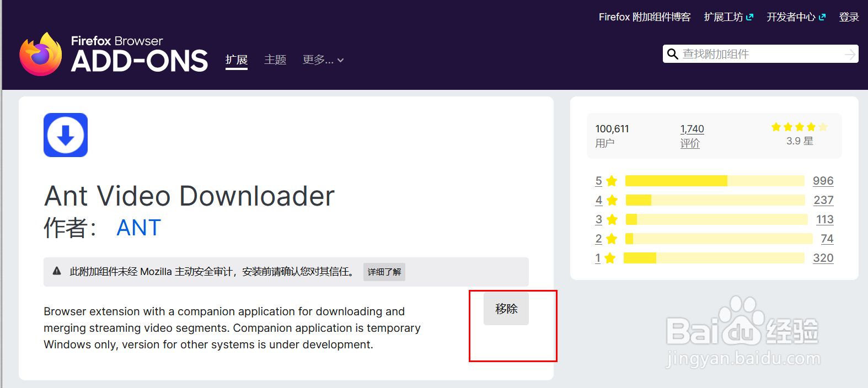Open the 996 five-star reviews count
The height and width of the screenshot is (388, 868).
click(x=823, y=181)
